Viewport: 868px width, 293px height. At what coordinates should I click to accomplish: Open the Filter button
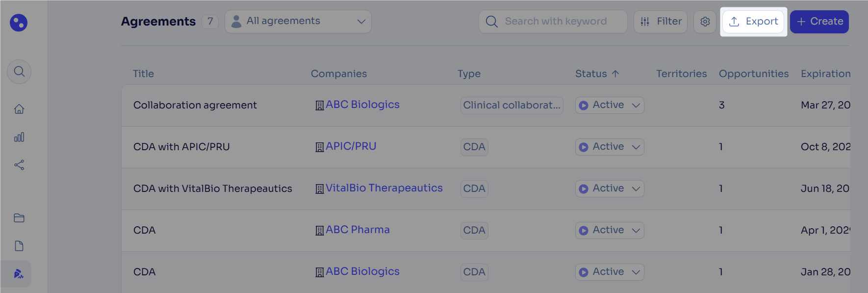(661, 22)
